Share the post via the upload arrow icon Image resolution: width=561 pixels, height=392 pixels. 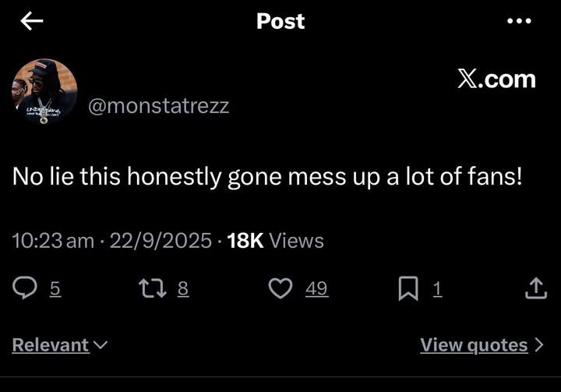pos(535,289)
